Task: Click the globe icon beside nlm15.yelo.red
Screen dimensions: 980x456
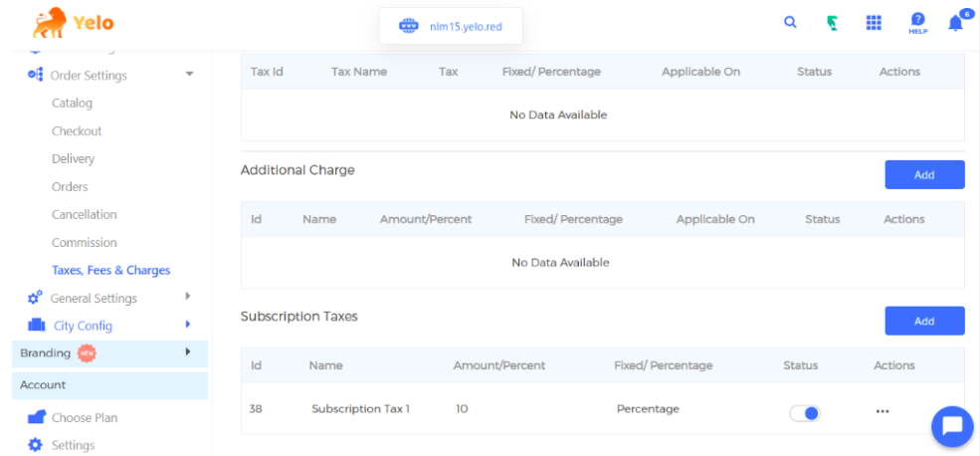Action: pyautogui.click(x=408, y=26)
